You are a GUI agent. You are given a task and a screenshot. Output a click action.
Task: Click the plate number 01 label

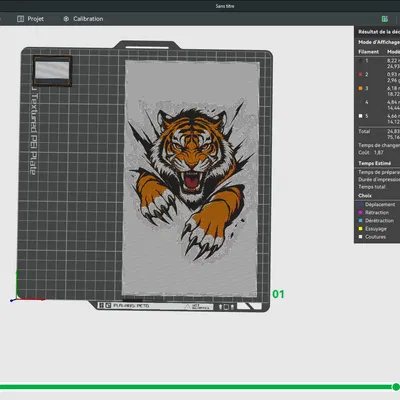coord(278,294)
